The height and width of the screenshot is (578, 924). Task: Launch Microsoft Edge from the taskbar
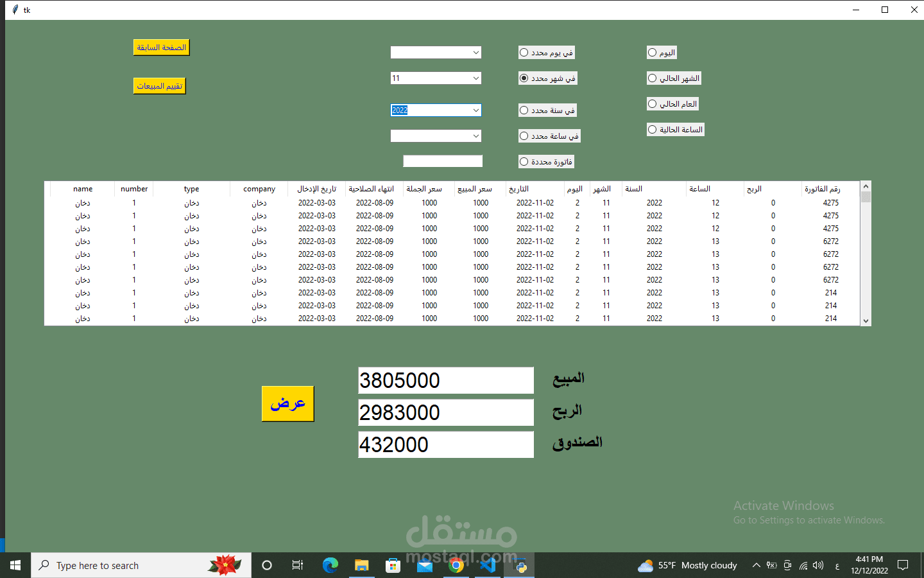coord(330,565)
